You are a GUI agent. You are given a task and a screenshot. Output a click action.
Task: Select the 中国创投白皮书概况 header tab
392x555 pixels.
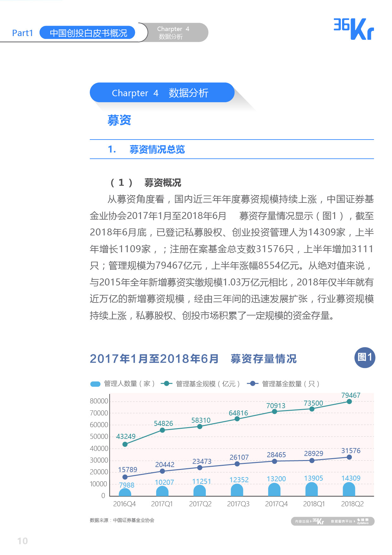pyautogui.click(x=88, y=33)
